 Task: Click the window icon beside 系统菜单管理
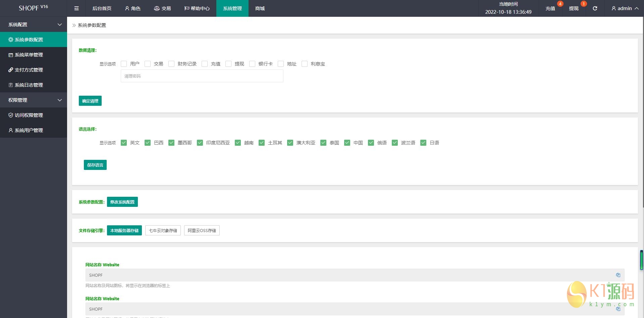point(11,55)
